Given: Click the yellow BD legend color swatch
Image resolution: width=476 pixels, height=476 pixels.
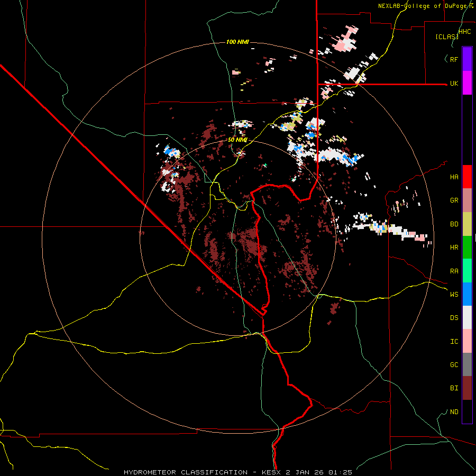Looking at the screenshot, I should tap(467, 224).
